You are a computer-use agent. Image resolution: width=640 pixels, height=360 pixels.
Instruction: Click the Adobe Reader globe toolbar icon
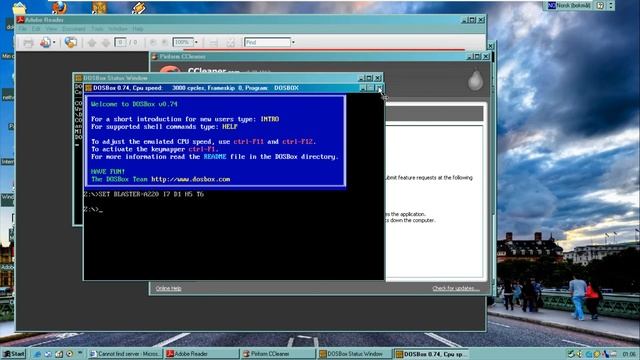click(x=71, y=42)
